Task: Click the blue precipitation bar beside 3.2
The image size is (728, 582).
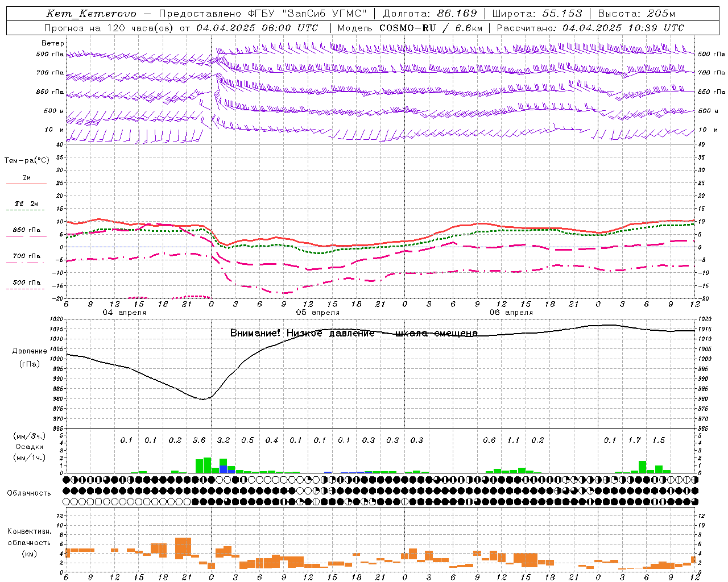Action: click(x=224, y=469)
